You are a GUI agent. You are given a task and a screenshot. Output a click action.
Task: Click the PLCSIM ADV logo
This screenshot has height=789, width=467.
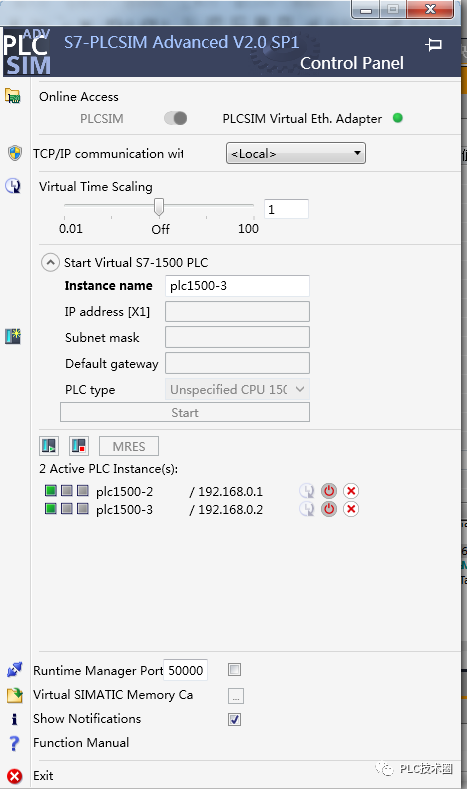27,52
